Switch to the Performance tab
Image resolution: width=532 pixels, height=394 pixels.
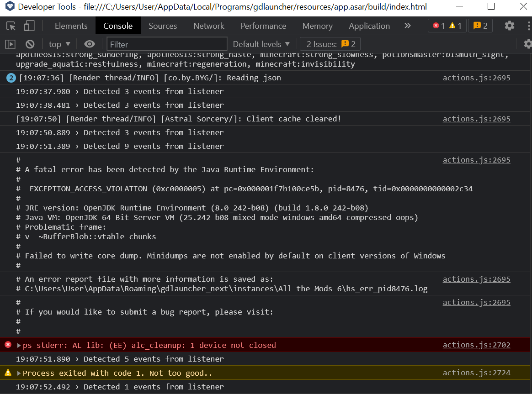[263, 26]
